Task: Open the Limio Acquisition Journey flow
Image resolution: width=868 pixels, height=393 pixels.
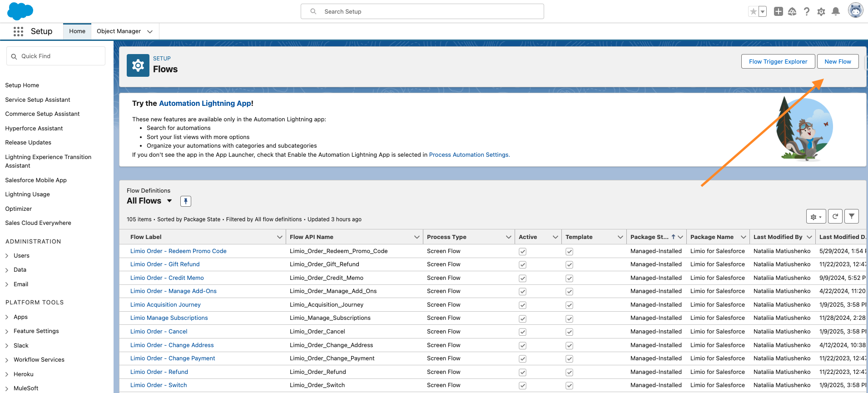Action: tap(165, 305)
